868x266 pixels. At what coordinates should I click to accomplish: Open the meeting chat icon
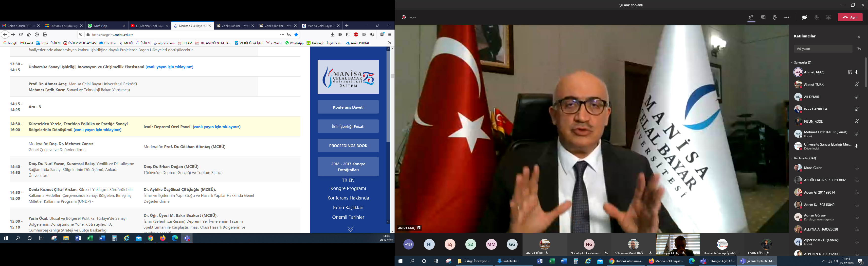[763, 17]
